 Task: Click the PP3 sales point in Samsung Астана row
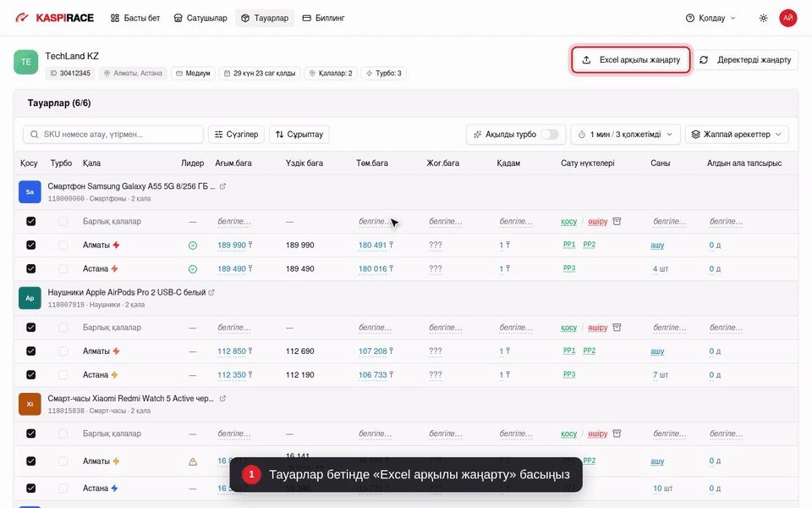point(569,268)
